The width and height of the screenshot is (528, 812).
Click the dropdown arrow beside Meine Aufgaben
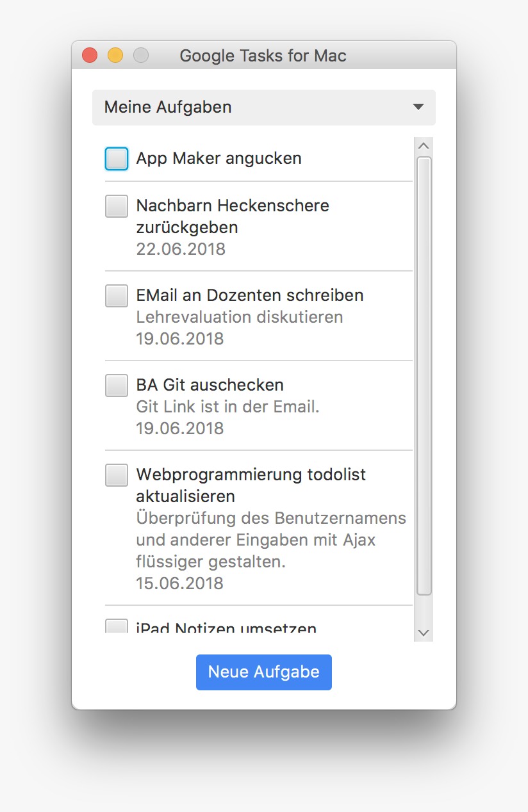click(418, 107)
